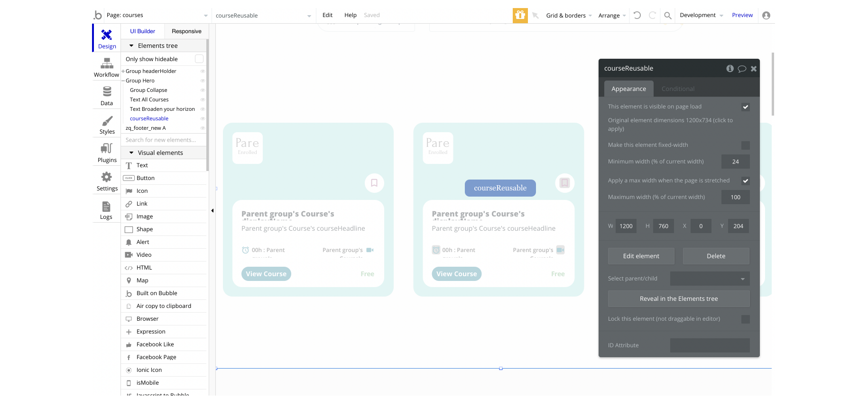Toggle 'This element is visible on page load' checkbox

pyautogui.click(x=746, y=107)
